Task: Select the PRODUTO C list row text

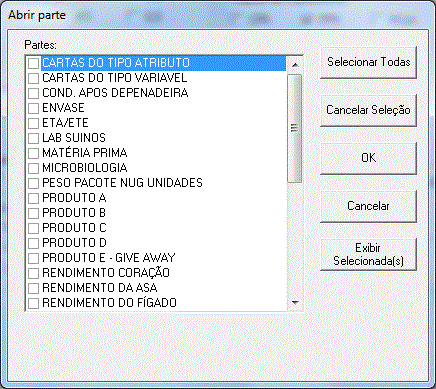Action: coord(74,228)
